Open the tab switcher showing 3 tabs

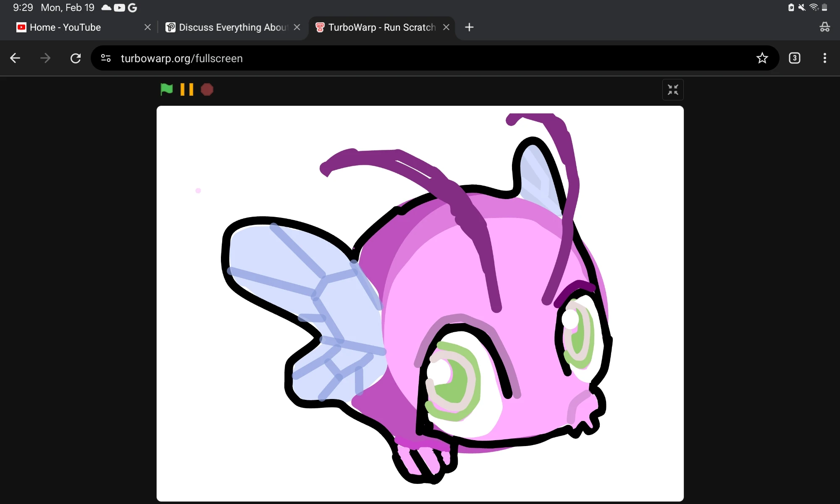(x=794, y=58)
